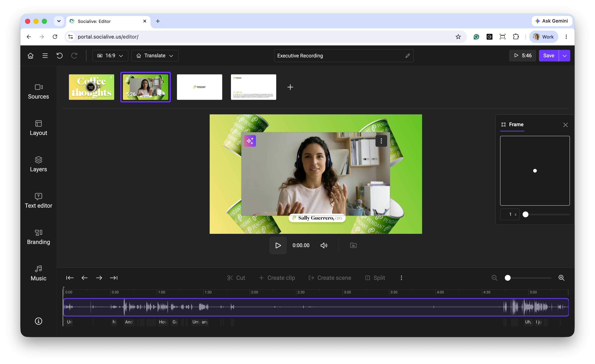The width and height of the screenshot is (595, 364).
Task: Jump to the start of the timeline
Action: pos(70,278)
